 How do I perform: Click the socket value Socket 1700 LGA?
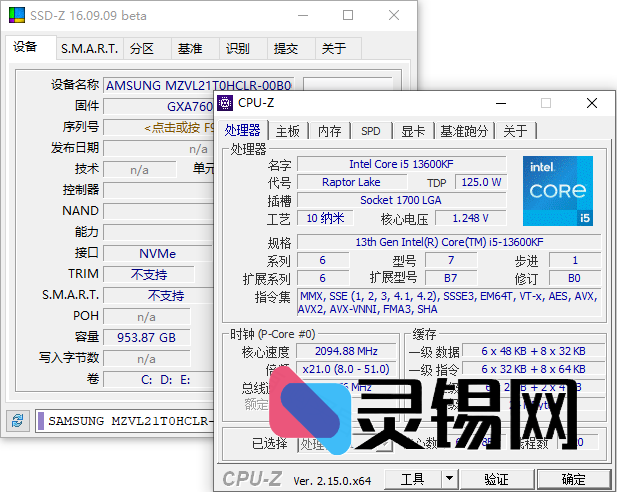point(401,200)
